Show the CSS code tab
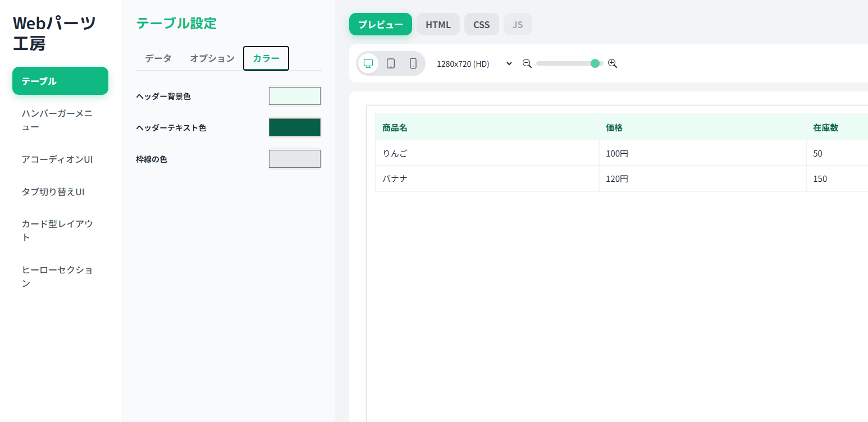The height and width of the screenshot is (422, 868). point(481,25)
